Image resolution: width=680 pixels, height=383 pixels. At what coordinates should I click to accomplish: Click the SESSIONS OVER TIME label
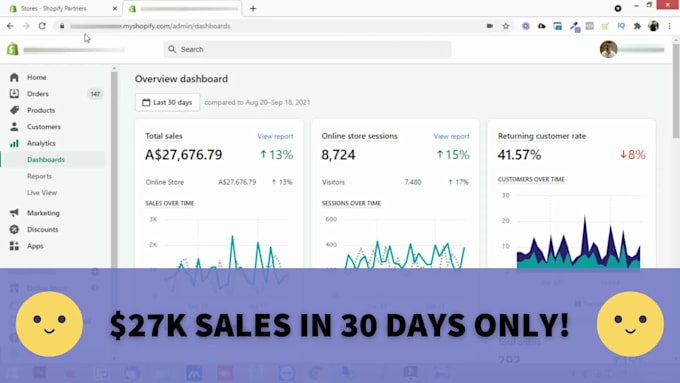tap(351, 203)
